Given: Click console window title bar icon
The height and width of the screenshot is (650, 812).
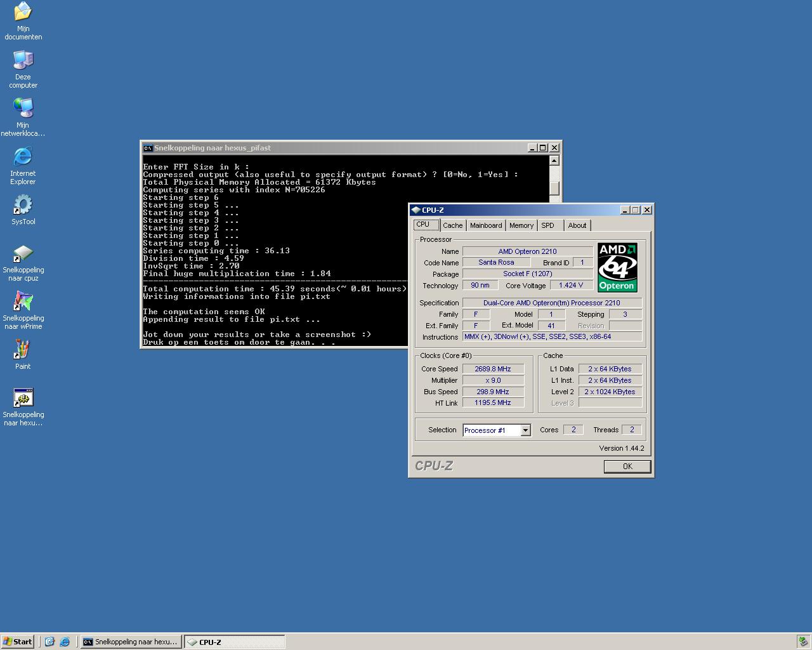Looking at the screenshot, I should [148, 148].
